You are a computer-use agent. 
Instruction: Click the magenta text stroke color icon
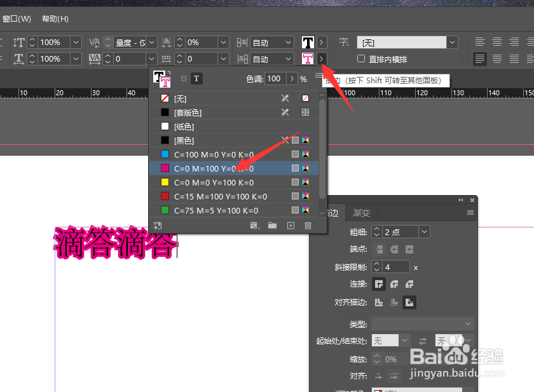click(x=308, y=59)
